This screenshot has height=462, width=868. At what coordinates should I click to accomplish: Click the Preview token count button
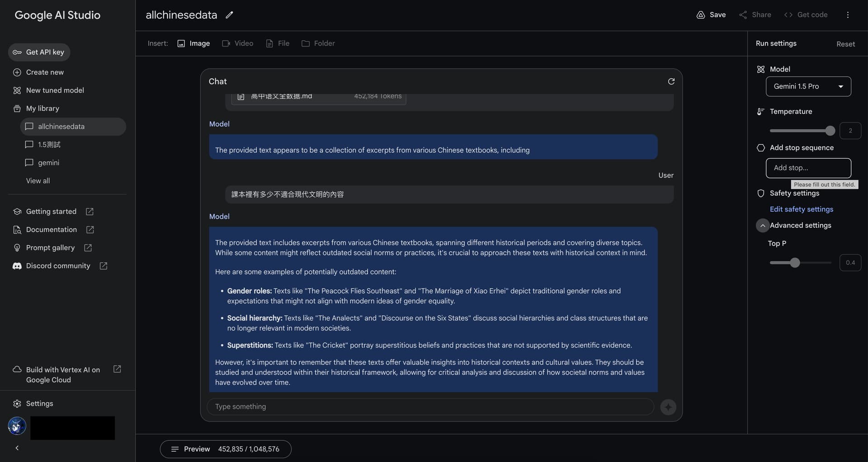click(225, 449)
